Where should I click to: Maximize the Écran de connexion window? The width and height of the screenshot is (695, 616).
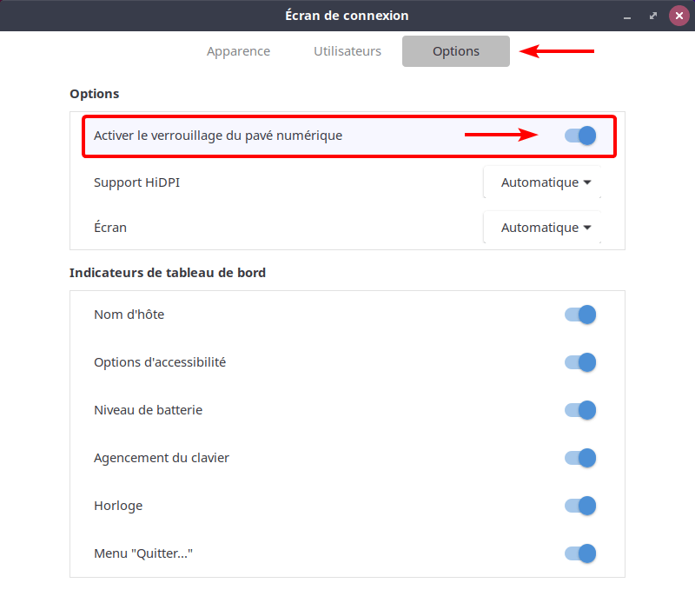click(653, 16)
